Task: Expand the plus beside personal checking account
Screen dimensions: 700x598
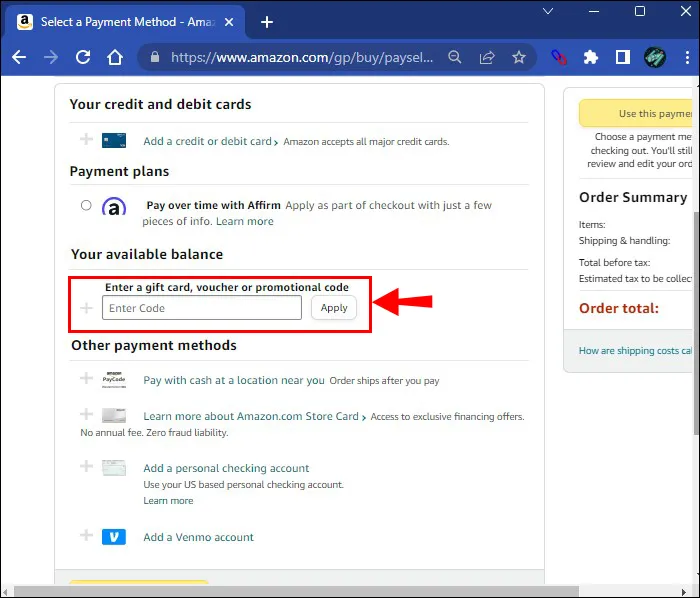Action: (86, 466)
